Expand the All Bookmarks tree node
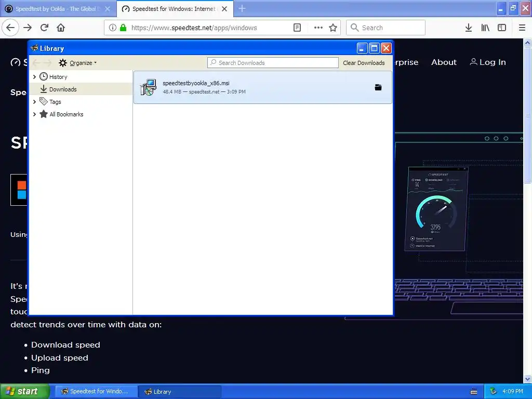 click(34, 114)
